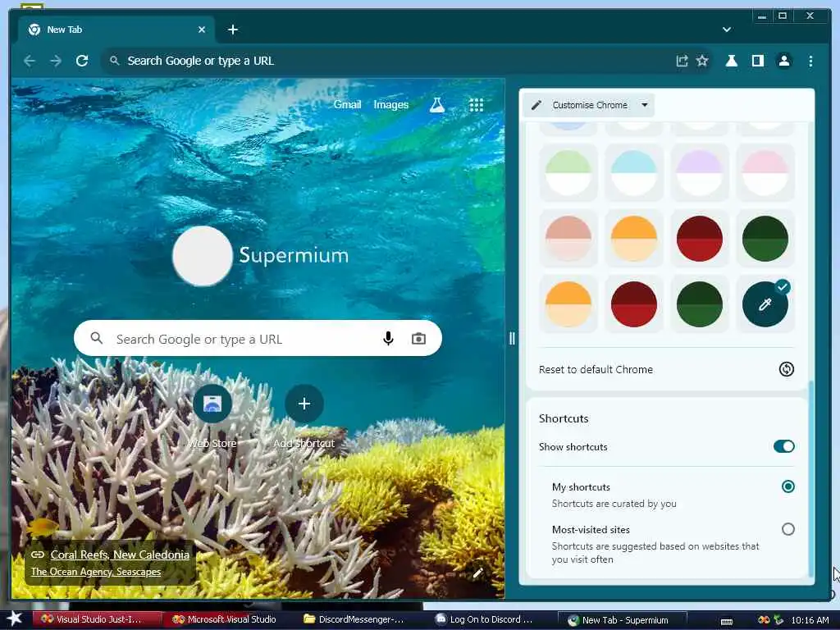
Task: Reload the page
Action: (x=82, y=61)
